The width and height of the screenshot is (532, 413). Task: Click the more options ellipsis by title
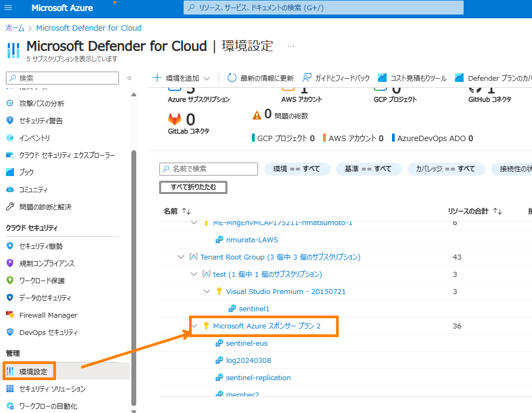(291, 46)
